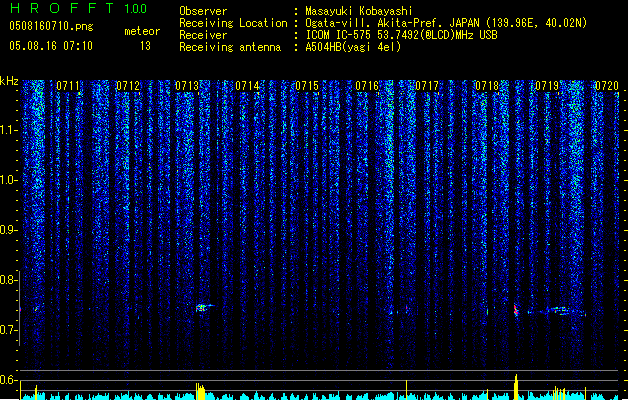629x400 pixels.
Task: Click the yellow power spike cluster after 0713
Action: pyautogui.click(x=201, y=391)
